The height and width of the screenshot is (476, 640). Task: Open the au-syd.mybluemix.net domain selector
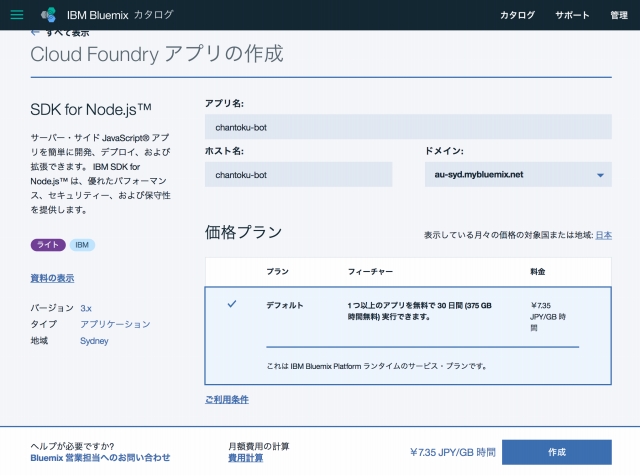[x=518, y=174]
